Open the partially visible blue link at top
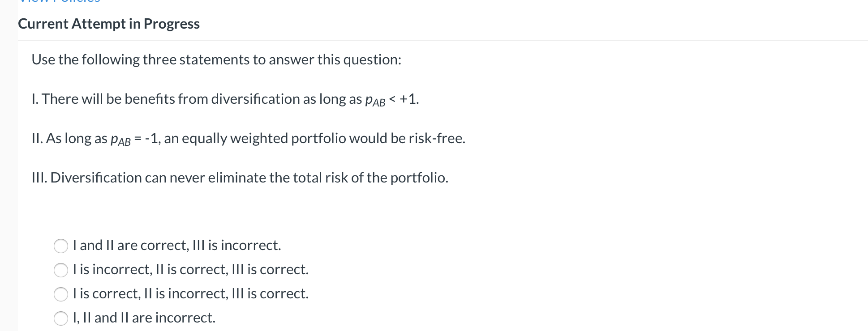868x331 pixels. 59,1
